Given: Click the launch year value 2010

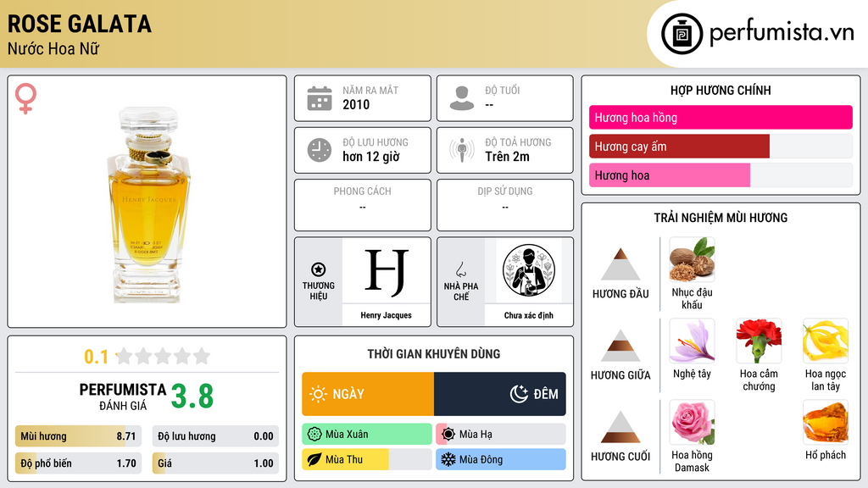Looking at the screenshot, I should 356,104.
